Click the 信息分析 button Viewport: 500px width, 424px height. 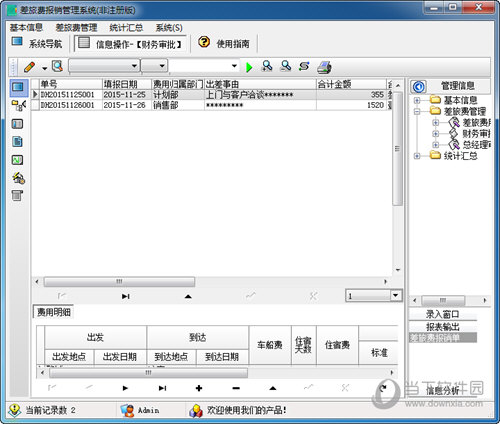click(x=443, y=391)
